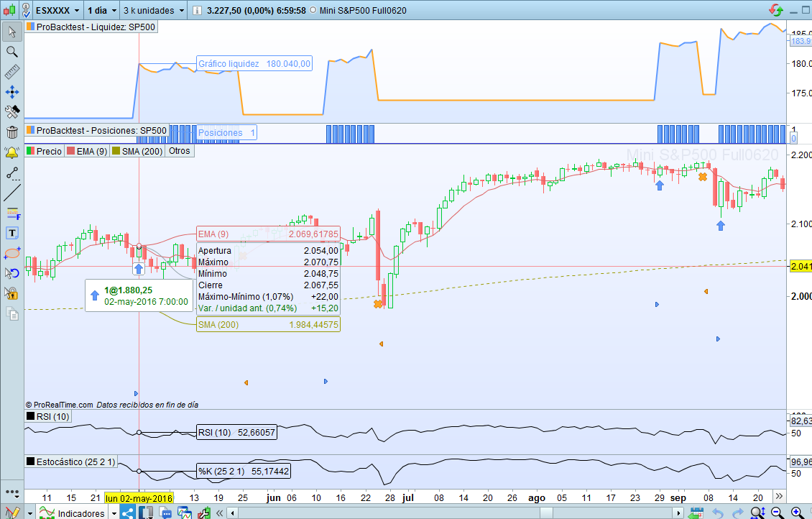Click the radio circle before Mini S&P500 Full0620
The width and height of the screenshot is (812, 519).
click(x=313, y=10)
